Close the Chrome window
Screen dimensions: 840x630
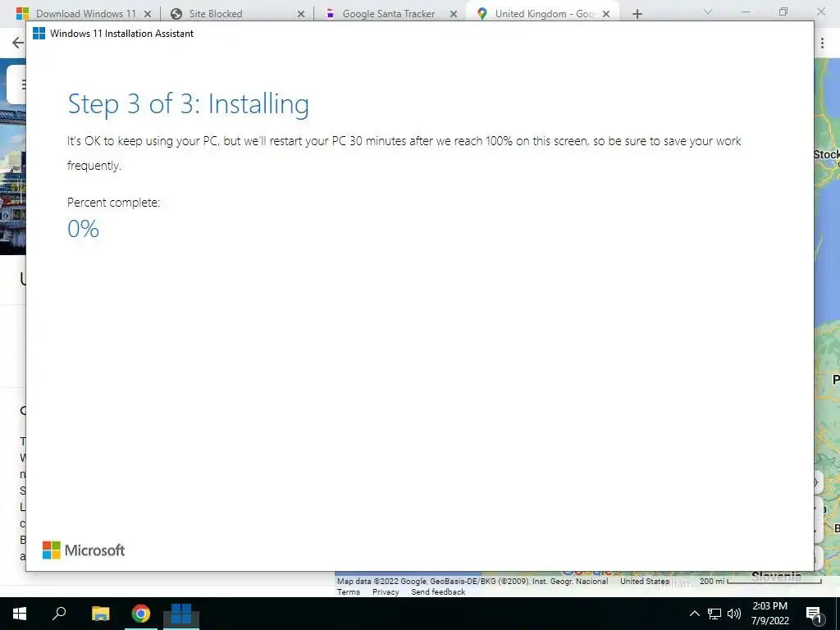[x=820, y=11]
